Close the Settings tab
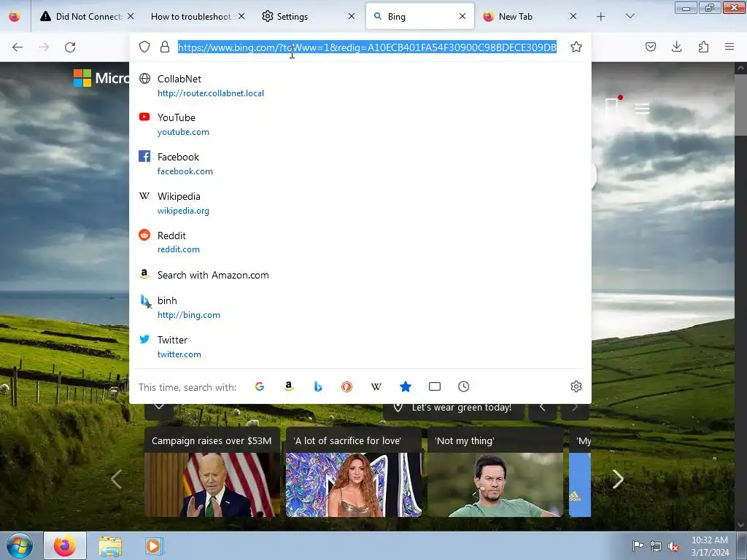Image resolution: width=747 pixels, height=560 pixels. tap(352, 16)
